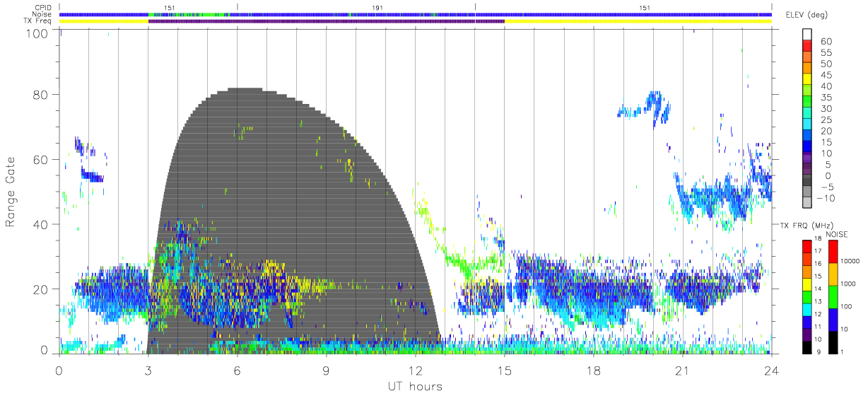Click the -10 tick label on the ELEV scale
The image size is (868, 401).
click(x=824, y=198)
